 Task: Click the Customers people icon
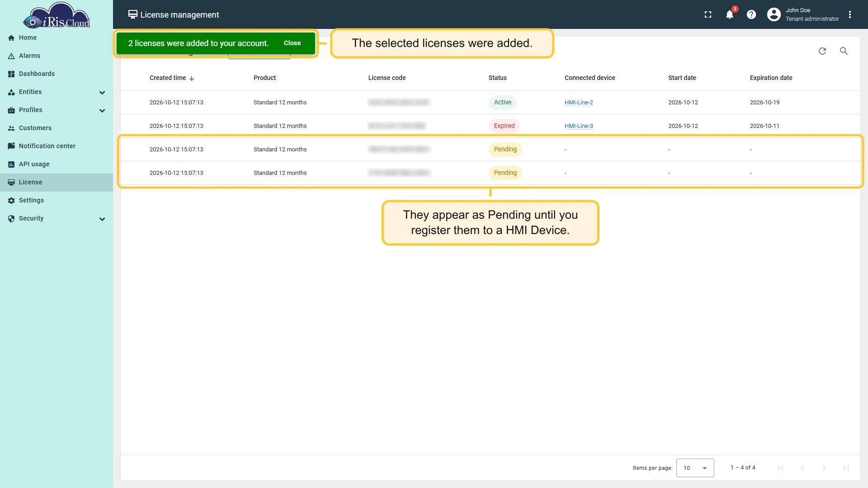click(11, 128)
